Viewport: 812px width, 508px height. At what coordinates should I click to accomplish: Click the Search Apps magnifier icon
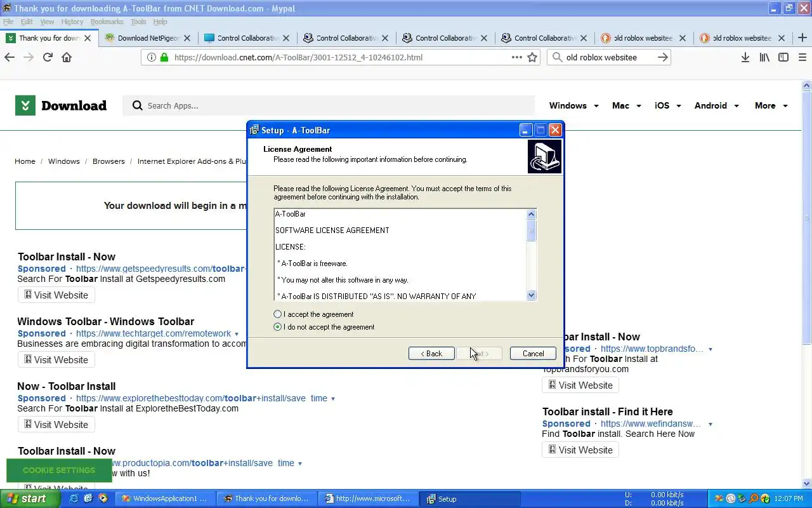(x=137, y=105)
